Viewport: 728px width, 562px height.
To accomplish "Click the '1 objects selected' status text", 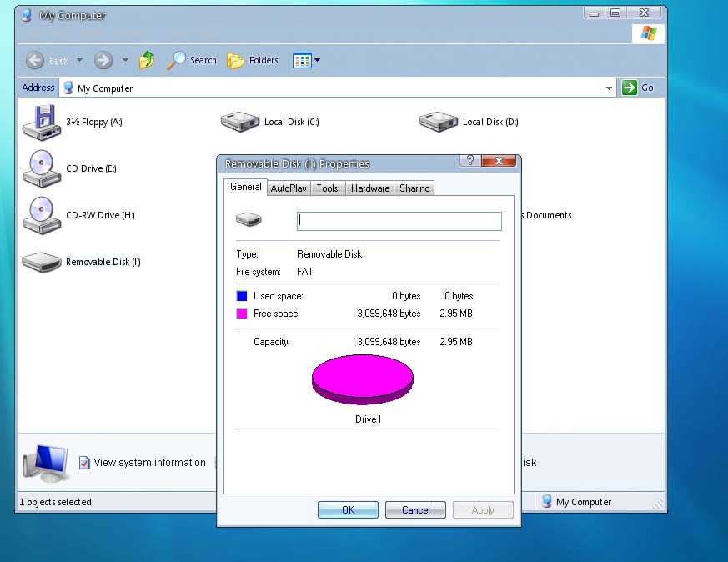I will [x=55, y=502].
